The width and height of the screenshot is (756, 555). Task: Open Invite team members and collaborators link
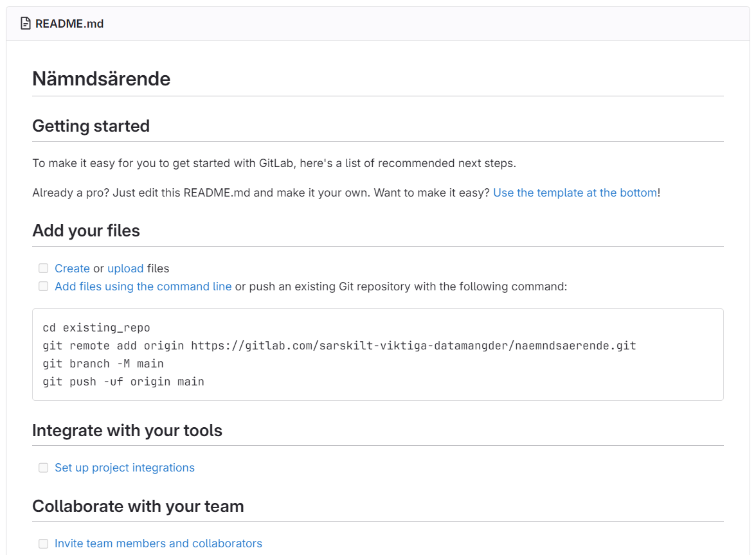[x=158, y=543]
